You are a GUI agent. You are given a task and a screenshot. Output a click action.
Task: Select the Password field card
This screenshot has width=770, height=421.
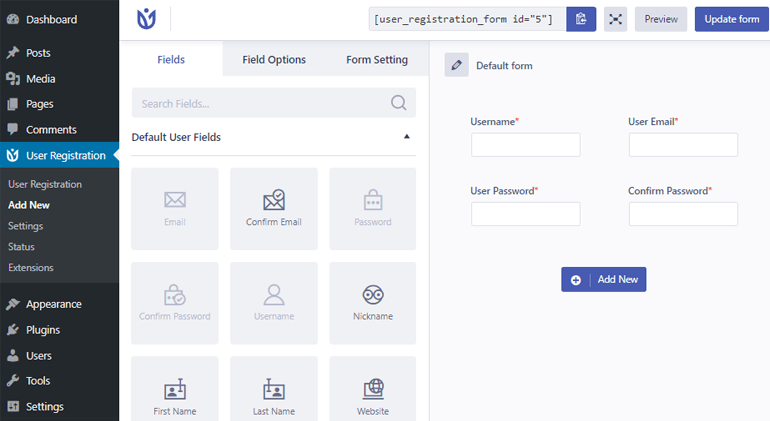373,209
